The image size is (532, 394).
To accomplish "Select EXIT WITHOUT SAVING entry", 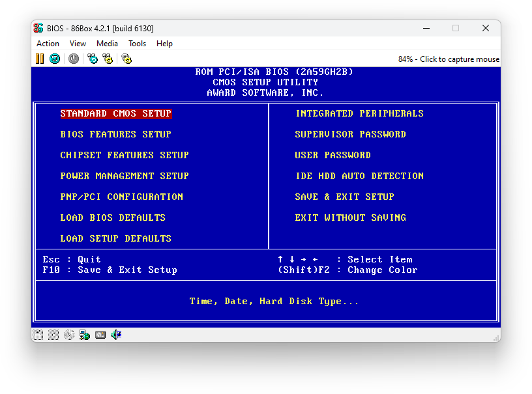I will point(351,218).
